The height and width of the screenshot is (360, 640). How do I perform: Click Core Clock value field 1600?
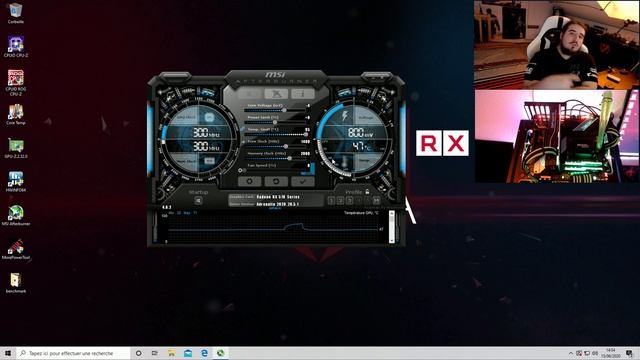tap(305, 142)
